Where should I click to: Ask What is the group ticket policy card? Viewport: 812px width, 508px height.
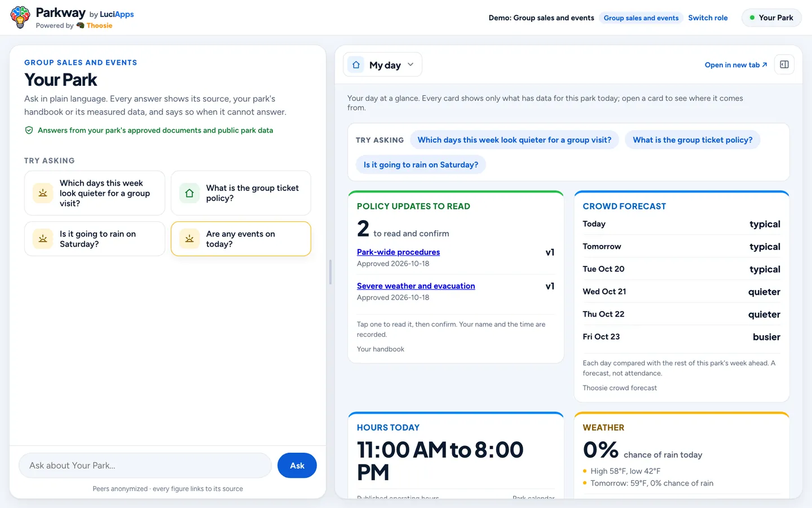(x=241, y=193)
